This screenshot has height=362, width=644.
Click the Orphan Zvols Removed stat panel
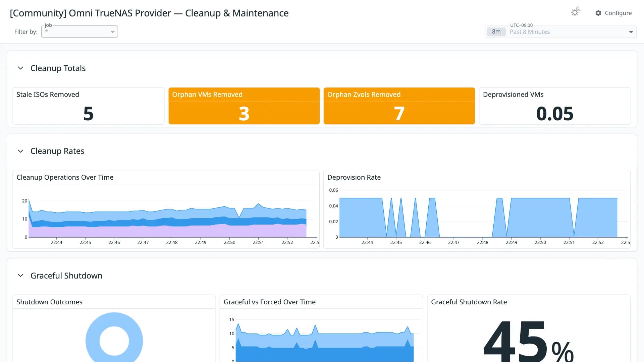[x=399, y=106]
